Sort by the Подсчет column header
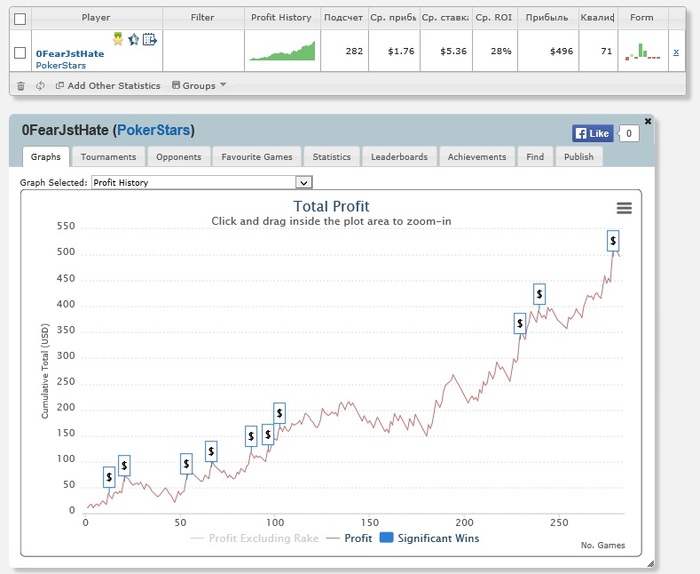The height and width of the screenshot is (574, 700). tap(343, 17)
